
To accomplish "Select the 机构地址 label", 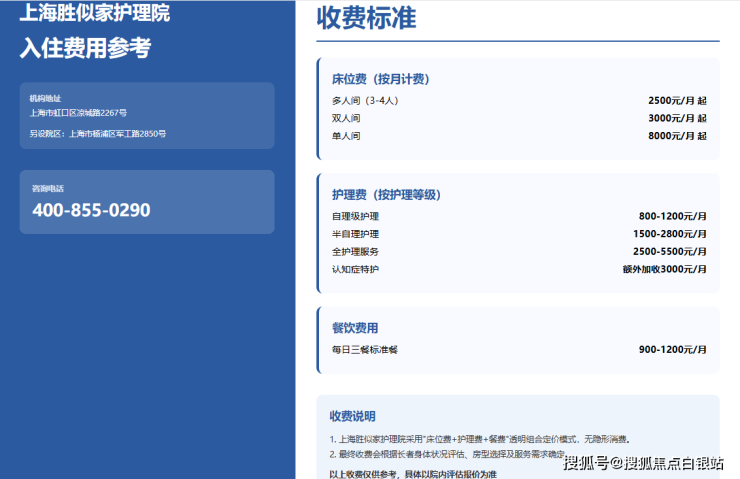I will pos(45,98).
